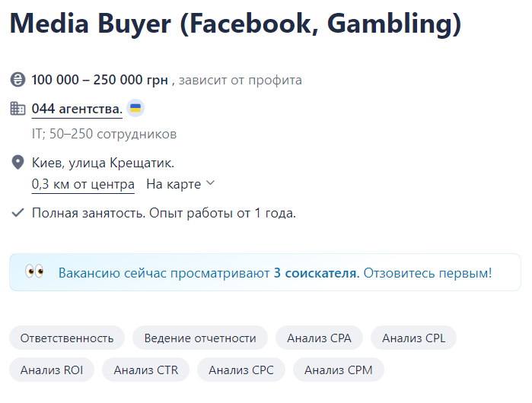Click the location pin icon

18,163
